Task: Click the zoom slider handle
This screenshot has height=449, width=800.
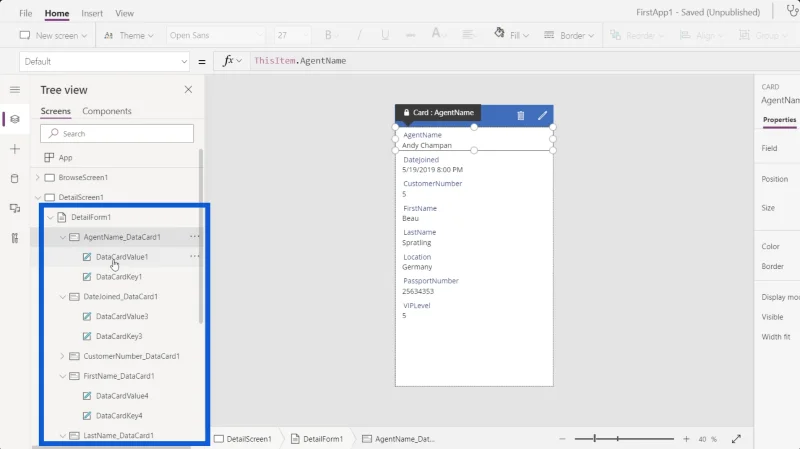Action: (595, 439)
